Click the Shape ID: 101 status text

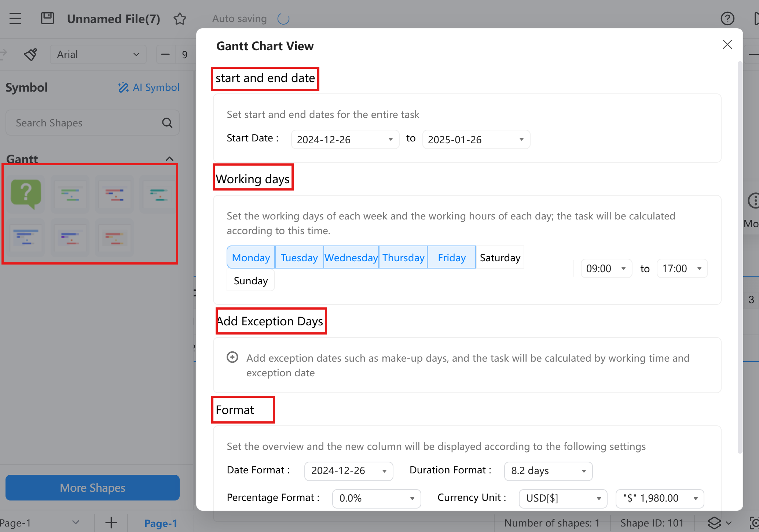[652, 523]
